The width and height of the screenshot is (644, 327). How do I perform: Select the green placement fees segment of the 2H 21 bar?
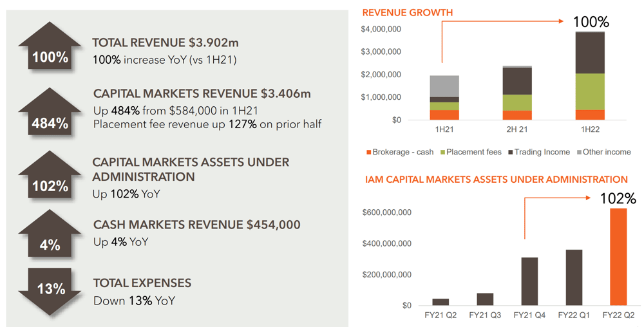click(517, 102)
